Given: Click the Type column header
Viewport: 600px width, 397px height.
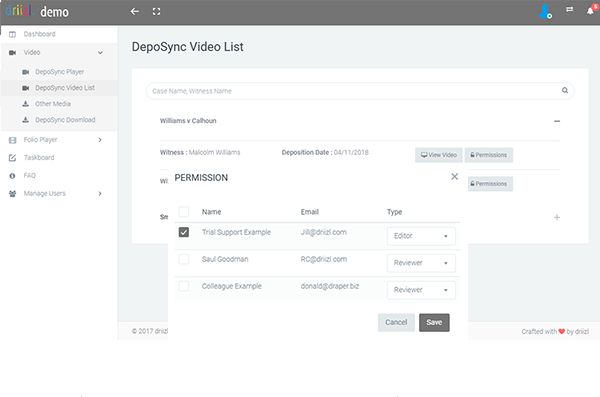Looking at the screenshot, I should (394, 212).
